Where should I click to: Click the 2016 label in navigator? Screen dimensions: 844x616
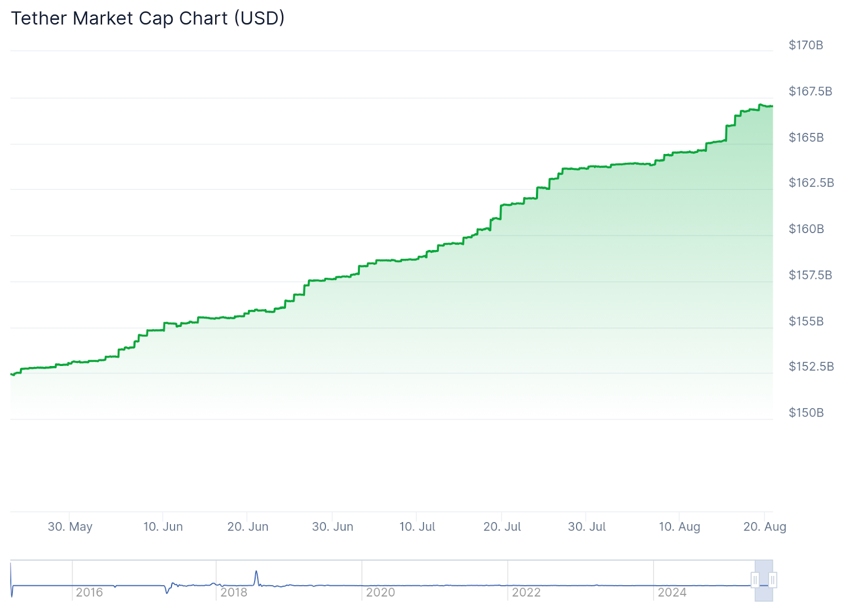pyautogui.click(x=89, y=592)
